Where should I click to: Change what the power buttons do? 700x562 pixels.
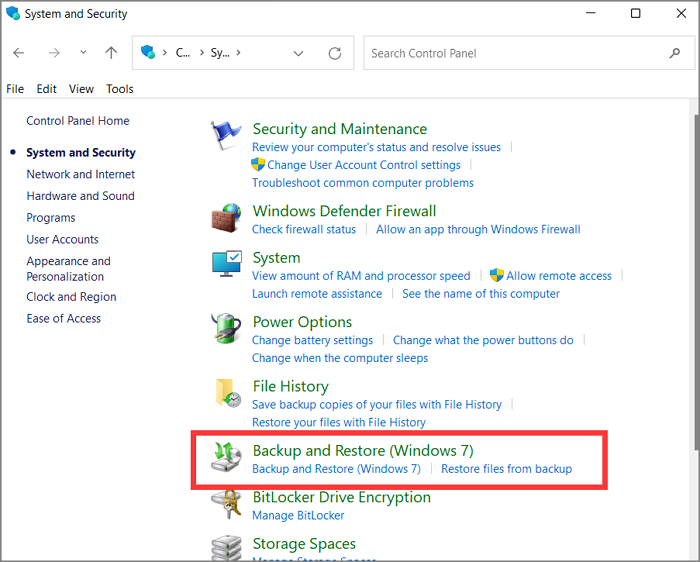tap(483, 340)
